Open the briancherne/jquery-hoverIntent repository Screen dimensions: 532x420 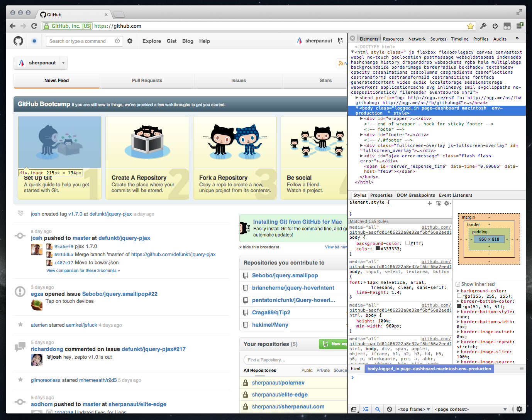pos(293,288)
